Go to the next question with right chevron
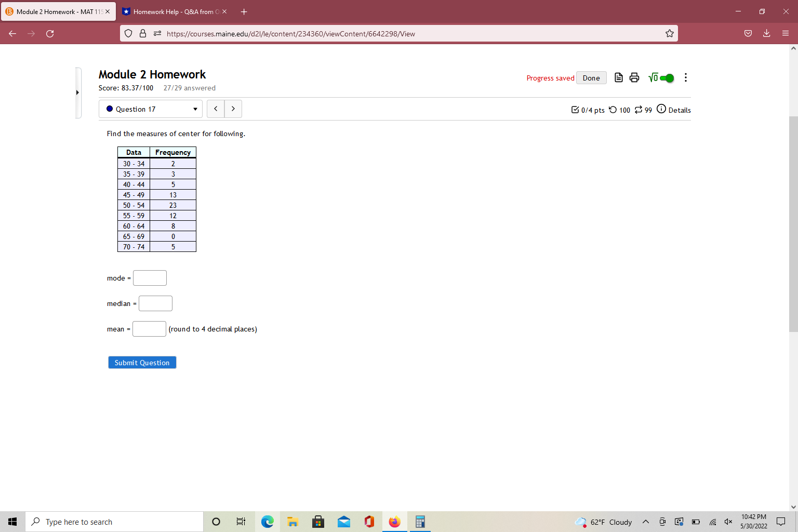This screenshot has width=798, height=532. click(x=233, y=109)
